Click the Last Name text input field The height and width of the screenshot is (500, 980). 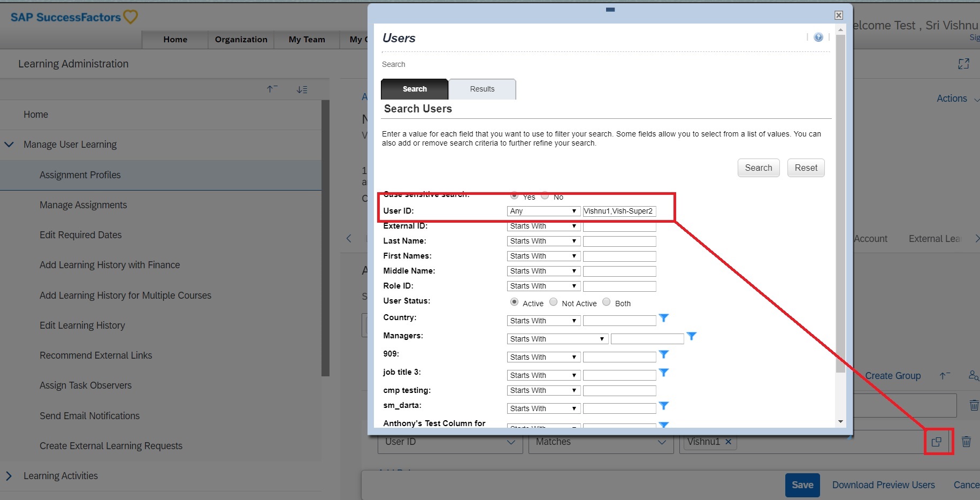(x=619, y=241)
